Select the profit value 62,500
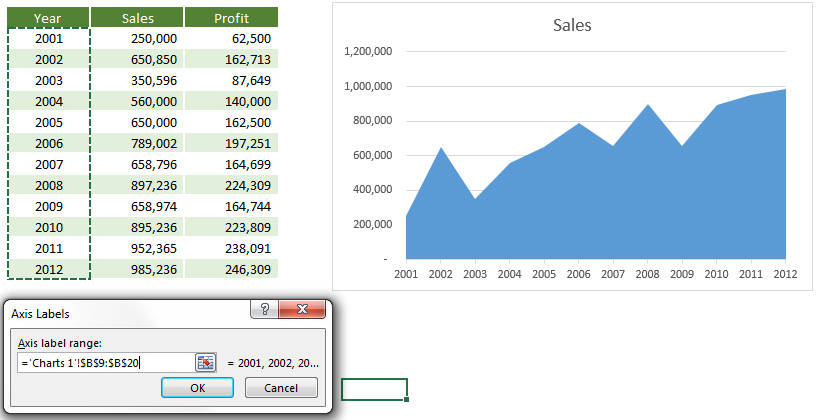This screenshot has width=819, height=420. pyautogui.click(x=231, y=39)
